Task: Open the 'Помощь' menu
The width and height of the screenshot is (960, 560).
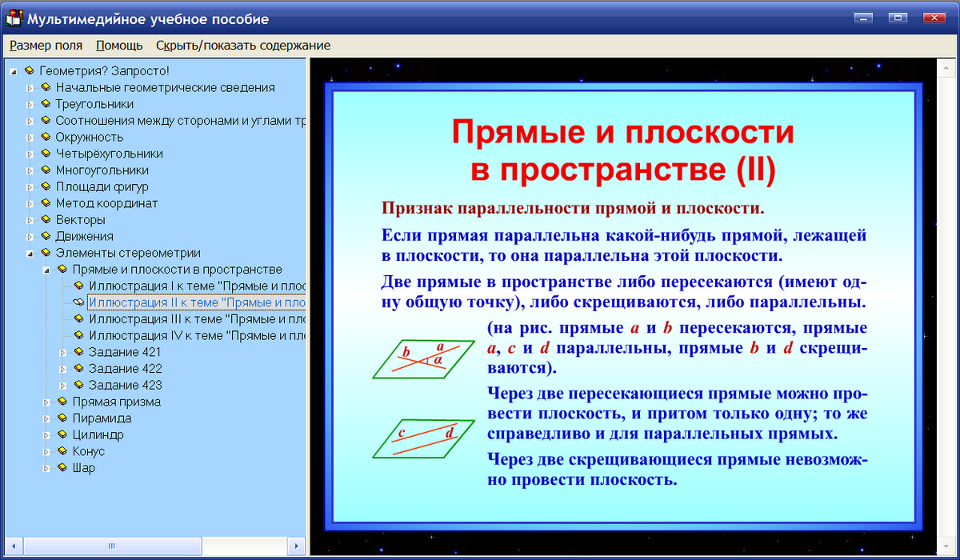Action: [118, 46]
